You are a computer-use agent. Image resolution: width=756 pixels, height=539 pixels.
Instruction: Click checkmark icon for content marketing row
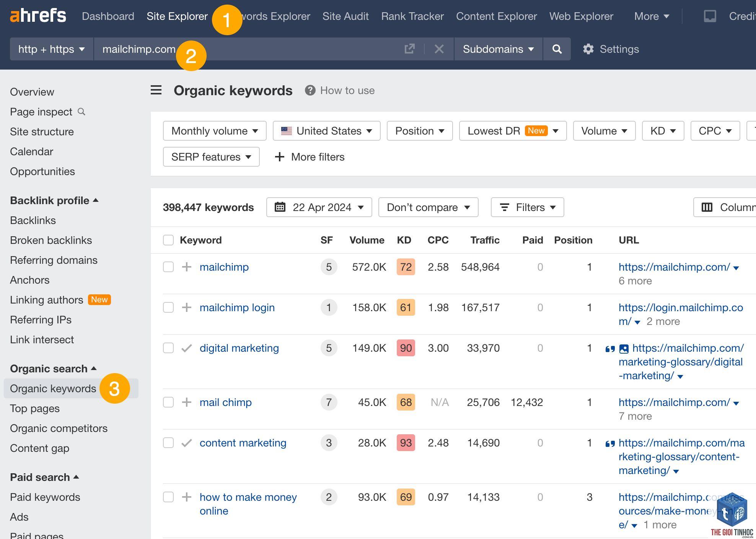[186, 443]
